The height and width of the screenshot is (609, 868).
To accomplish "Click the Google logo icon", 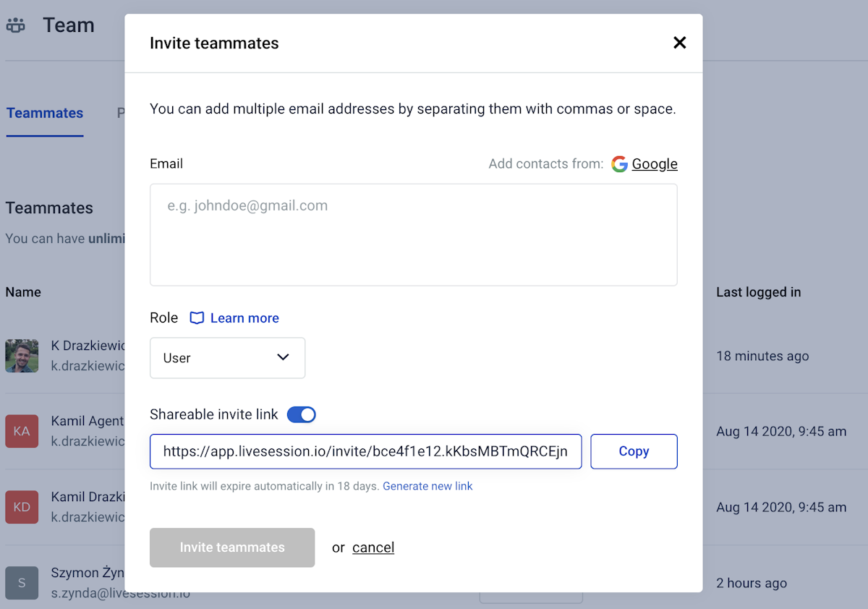I will pos(619,164).
